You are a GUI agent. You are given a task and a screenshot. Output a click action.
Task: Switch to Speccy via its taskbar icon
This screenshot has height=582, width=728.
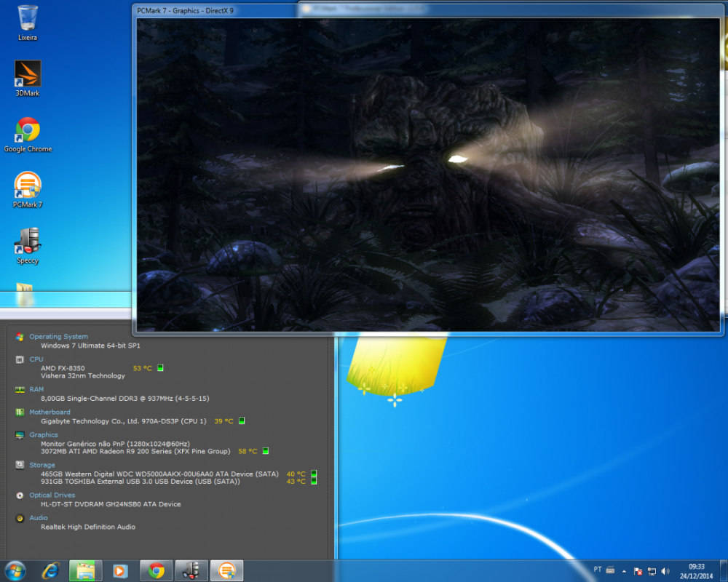[x=191, y=570]
